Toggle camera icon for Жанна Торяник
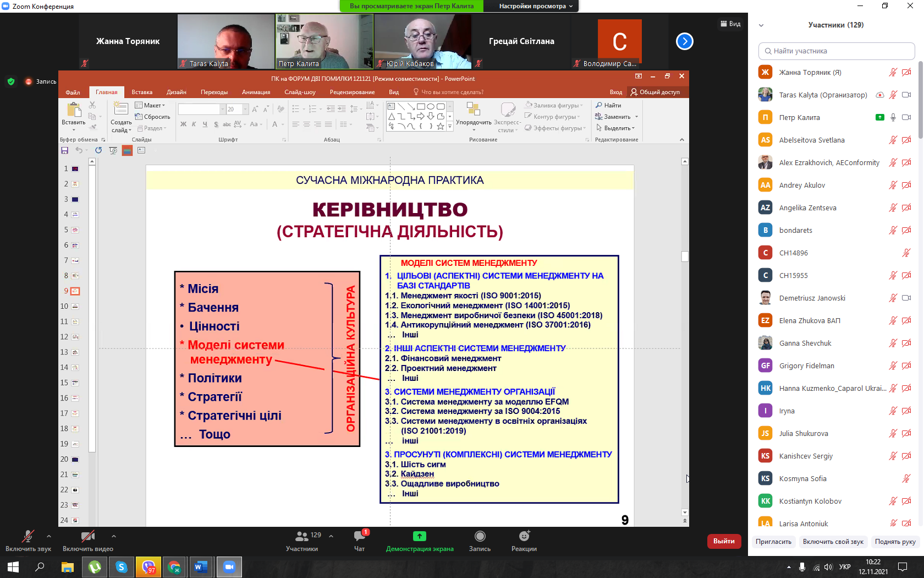The width and height of the screenshot is (924, 578). coord(906,72)
